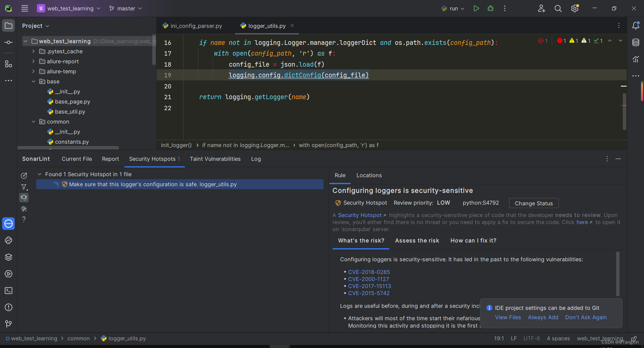Open the Commit tool window
This screenshot has height=348, width=644.
pos(9,43)
